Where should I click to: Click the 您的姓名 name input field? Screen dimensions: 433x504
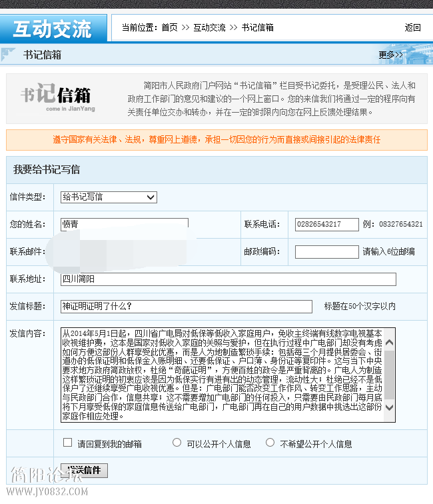(125, 225)
